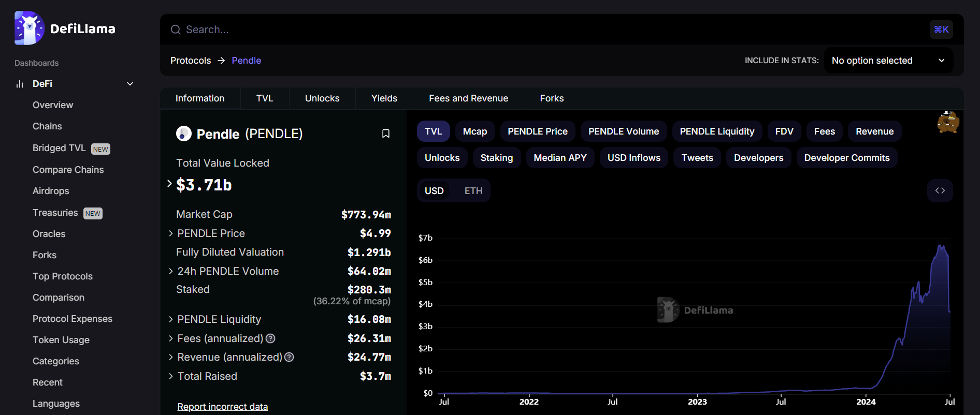Click the TVL chart peak in 2024
Screen dimensions: 980x415
941,246
